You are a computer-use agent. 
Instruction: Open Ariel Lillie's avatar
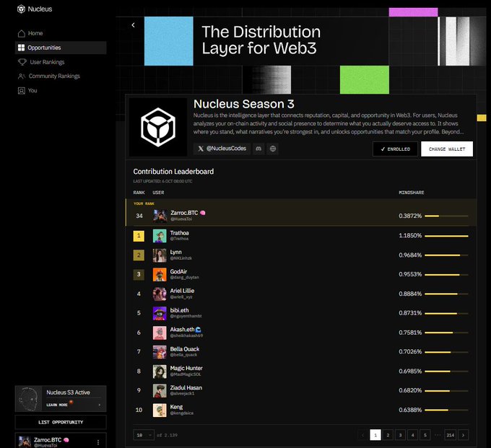(x=160, y=294)
